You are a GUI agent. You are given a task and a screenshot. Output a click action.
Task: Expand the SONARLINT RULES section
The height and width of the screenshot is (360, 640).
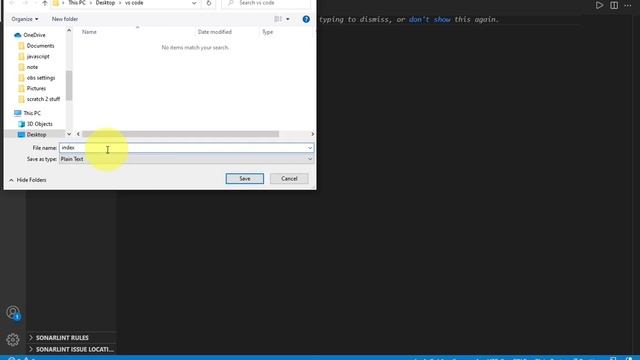(71, 338)
